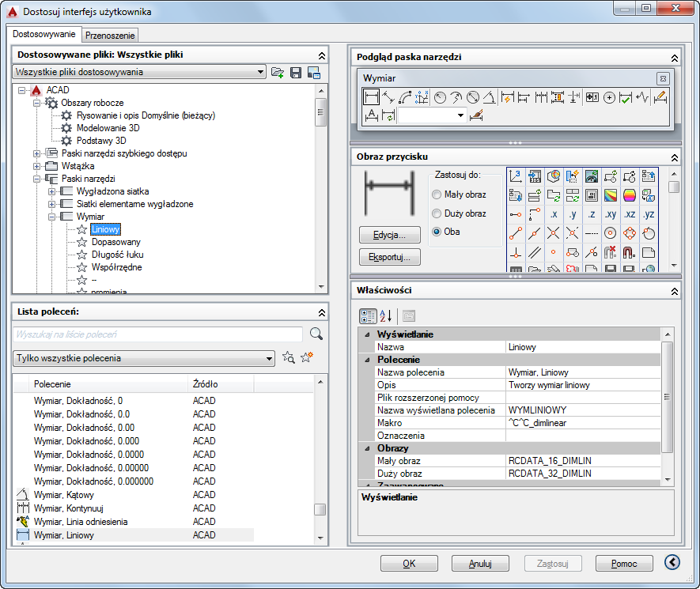This screenshot has height=589, width=700.
Task: Select 'Modelowanie 3D' workspace in tree
Action: tap(108, 128)
